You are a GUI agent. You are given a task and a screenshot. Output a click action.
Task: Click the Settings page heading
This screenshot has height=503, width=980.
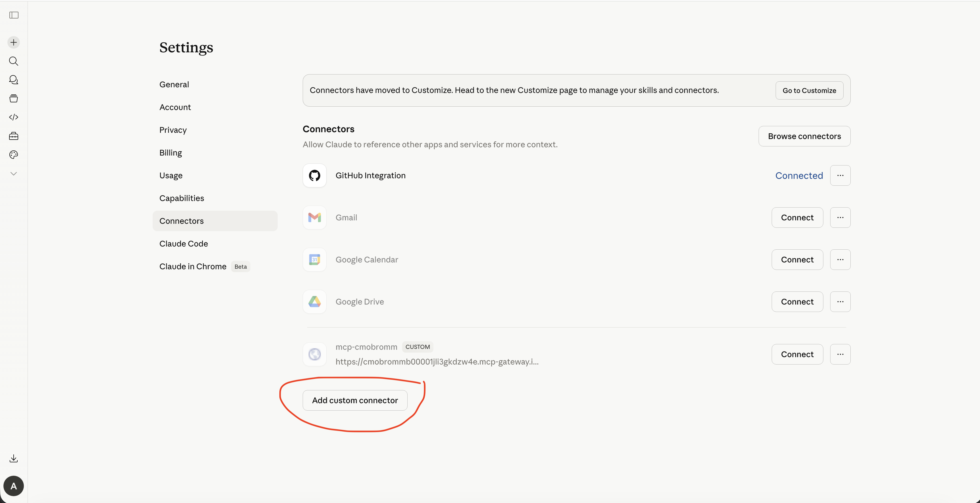[186, 47]
